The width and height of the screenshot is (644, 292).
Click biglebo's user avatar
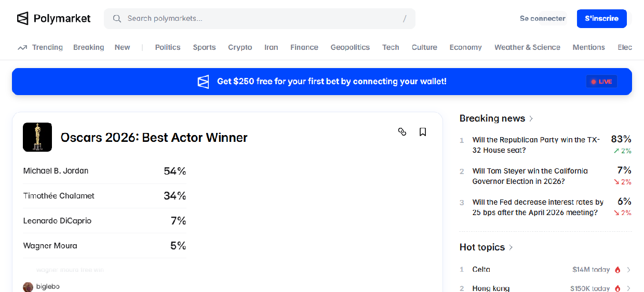28,287
